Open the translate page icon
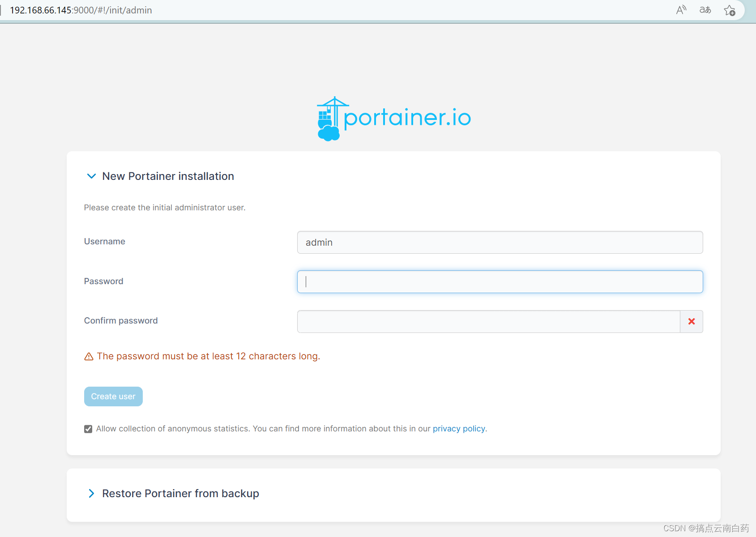Image resolution: width=756 pixels, height=537 pixels. tap(705, 10)
